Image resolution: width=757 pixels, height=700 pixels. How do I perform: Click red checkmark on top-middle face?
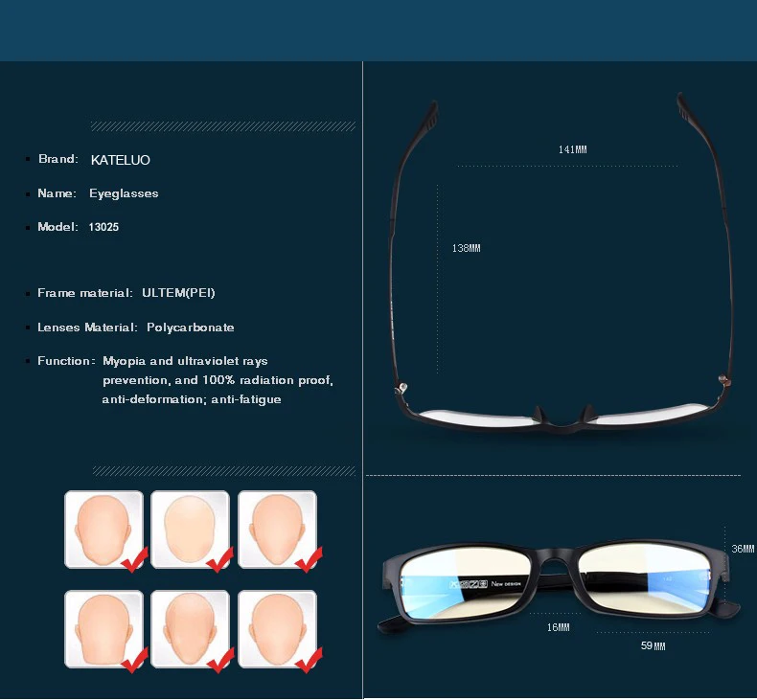pyautogui.click(x=220, y=559)
